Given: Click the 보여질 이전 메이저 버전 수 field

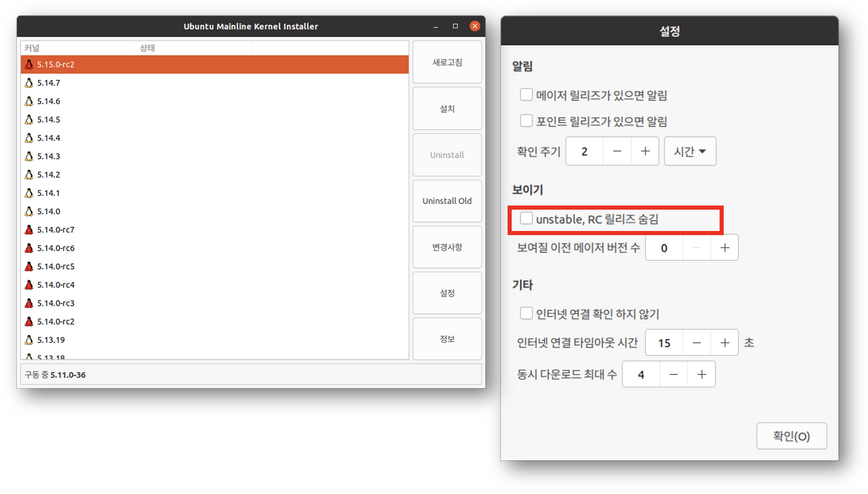Looking at the screenshot, I should [664, 248].
